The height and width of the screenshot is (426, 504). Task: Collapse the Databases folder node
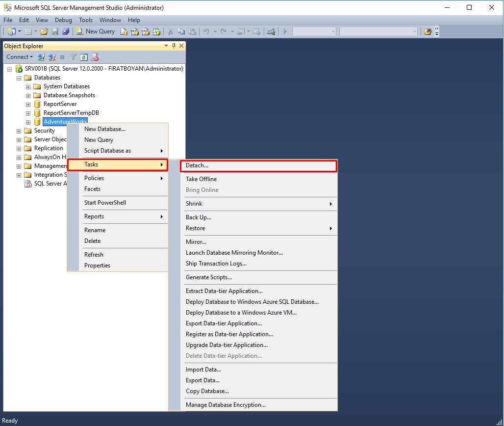(x=19, y=78)
